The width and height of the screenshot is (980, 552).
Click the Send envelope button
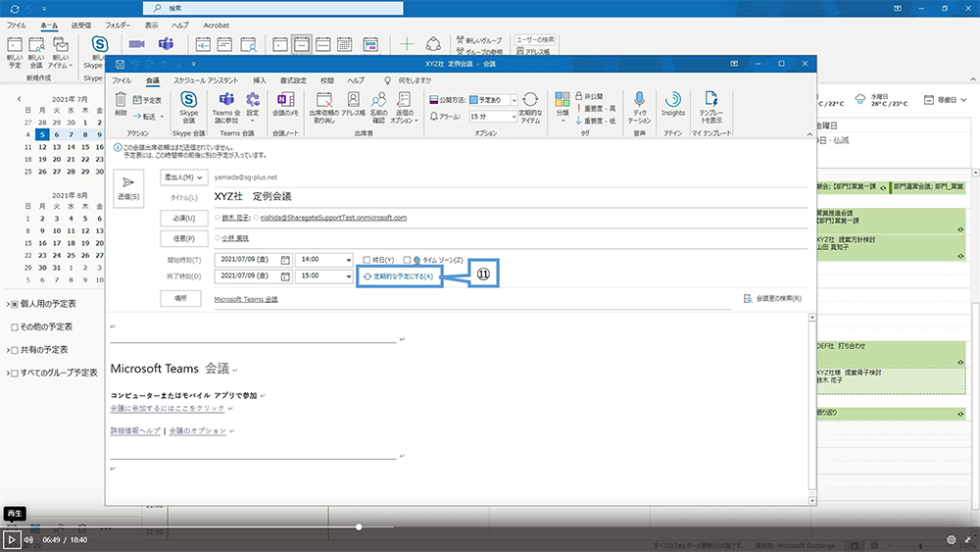coord(128,188)
